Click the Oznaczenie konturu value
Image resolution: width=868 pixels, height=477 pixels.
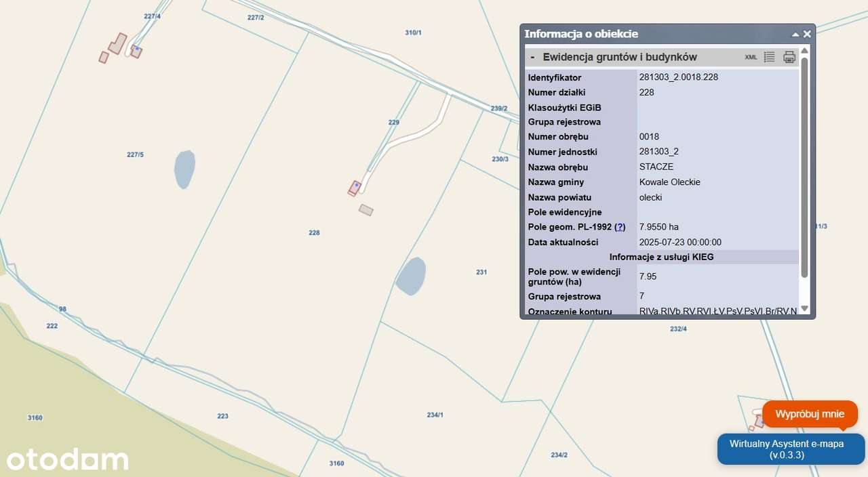(718, 312)
